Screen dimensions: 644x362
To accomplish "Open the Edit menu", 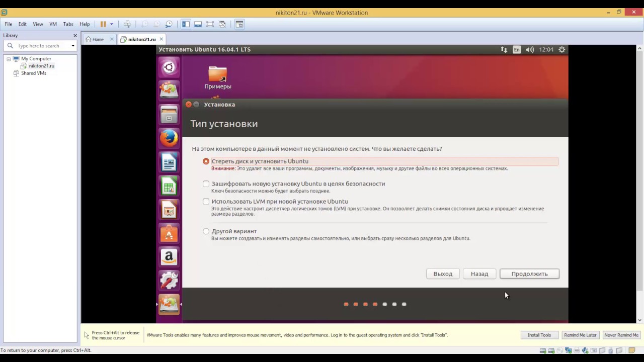I will (23, 24).
